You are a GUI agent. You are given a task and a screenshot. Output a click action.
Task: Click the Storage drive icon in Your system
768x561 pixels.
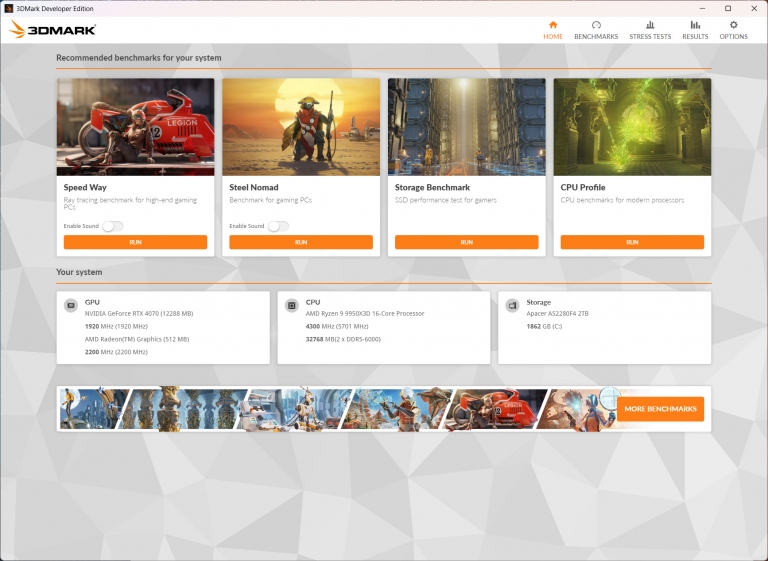(x=512, y=305)
